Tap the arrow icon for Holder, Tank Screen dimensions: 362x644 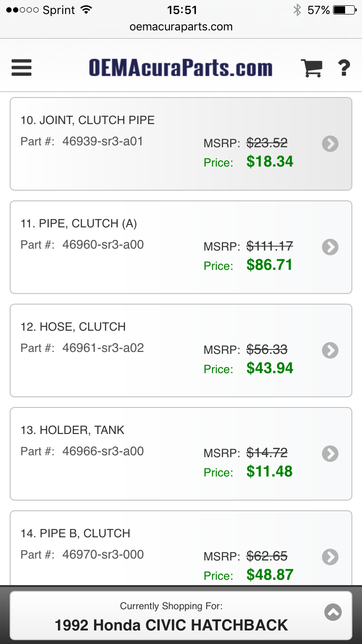click(x=330, y=454)
